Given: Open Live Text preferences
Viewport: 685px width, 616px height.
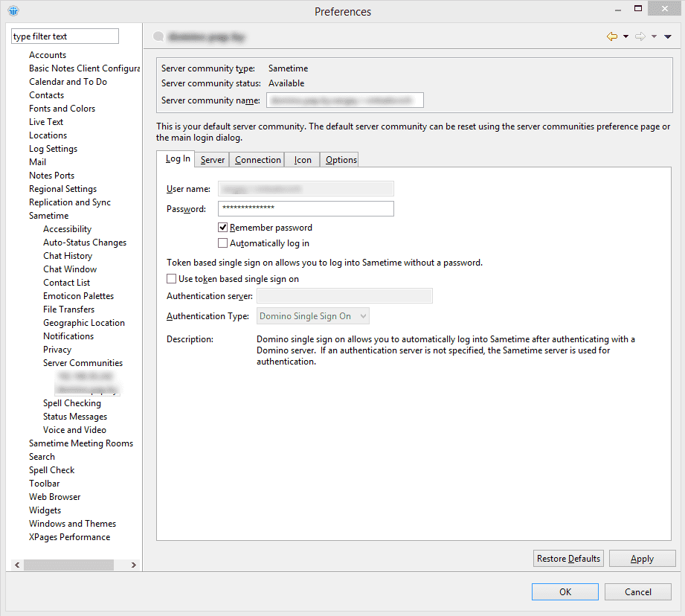Looking at the screenshot, I should pos(46,122).
